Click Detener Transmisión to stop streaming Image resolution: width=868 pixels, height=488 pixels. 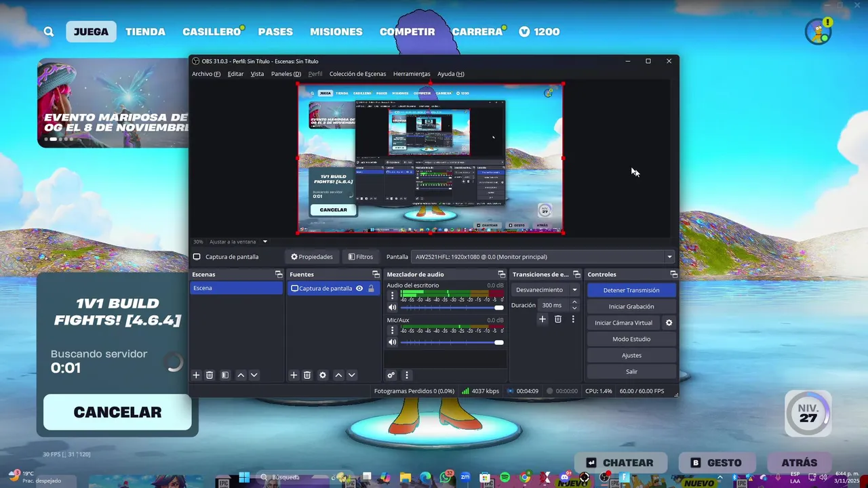pyautogui.click(x=631, y=290)
